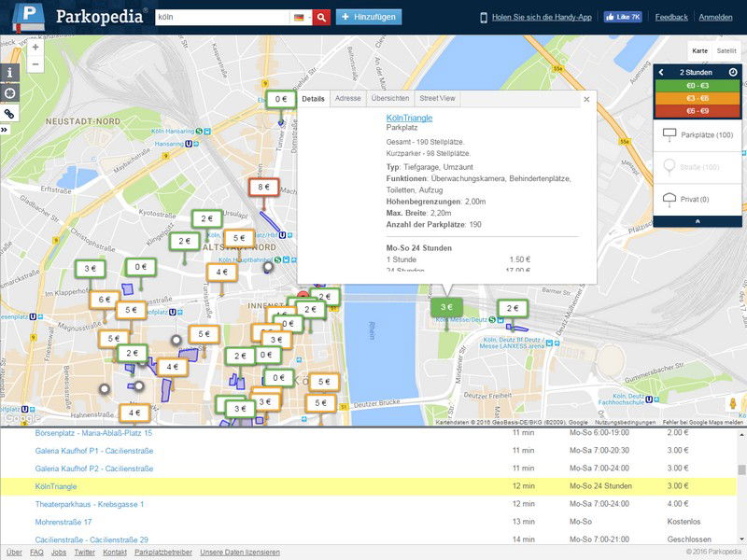Screen dimensions: 747x560
Task: Click the 3 € marker near Im Klapperhof
Action: pos(90,269)
